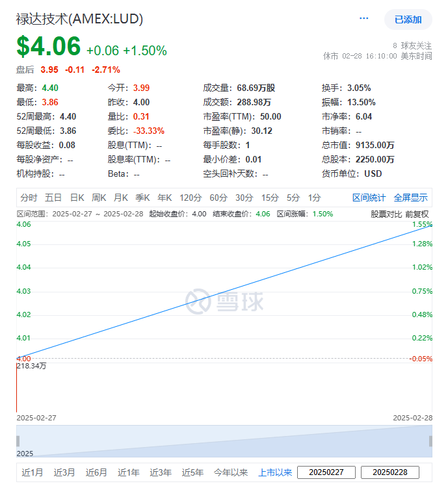Click the 货币单位 value USD

point(373,173)
